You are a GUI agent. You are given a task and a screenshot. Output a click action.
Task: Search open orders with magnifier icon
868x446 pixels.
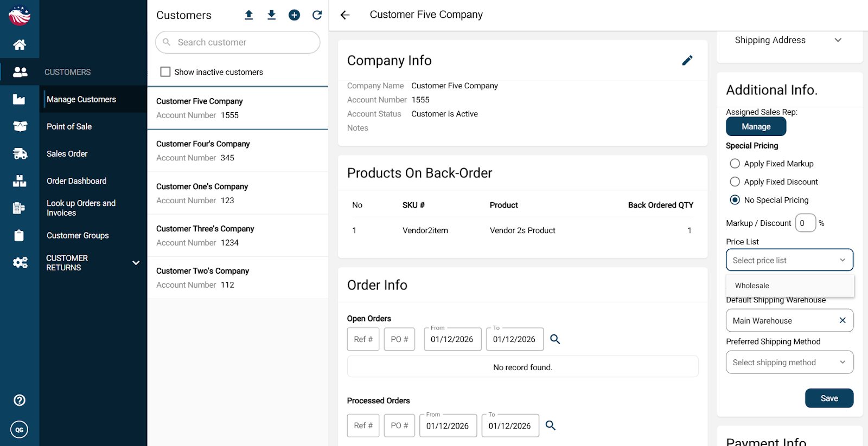point(555,339)
